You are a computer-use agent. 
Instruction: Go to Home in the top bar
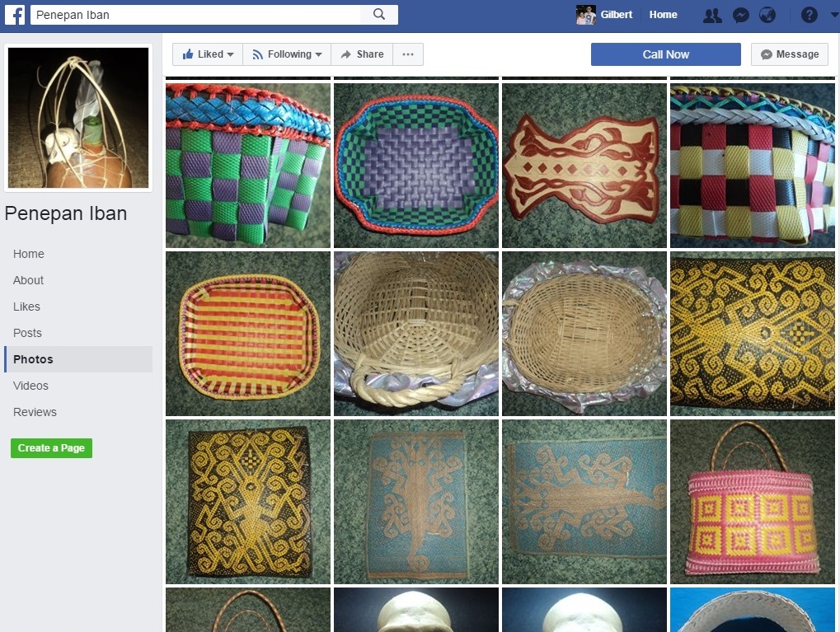(x=663, y=15)
